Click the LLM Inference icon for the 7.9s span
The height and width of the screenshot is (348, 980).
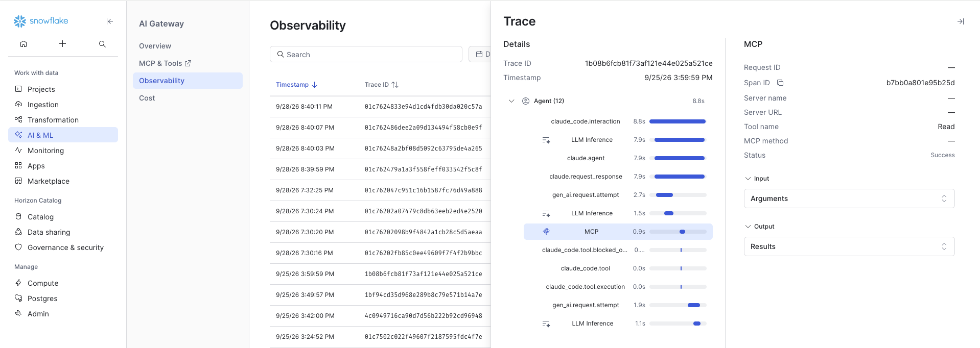546,140
